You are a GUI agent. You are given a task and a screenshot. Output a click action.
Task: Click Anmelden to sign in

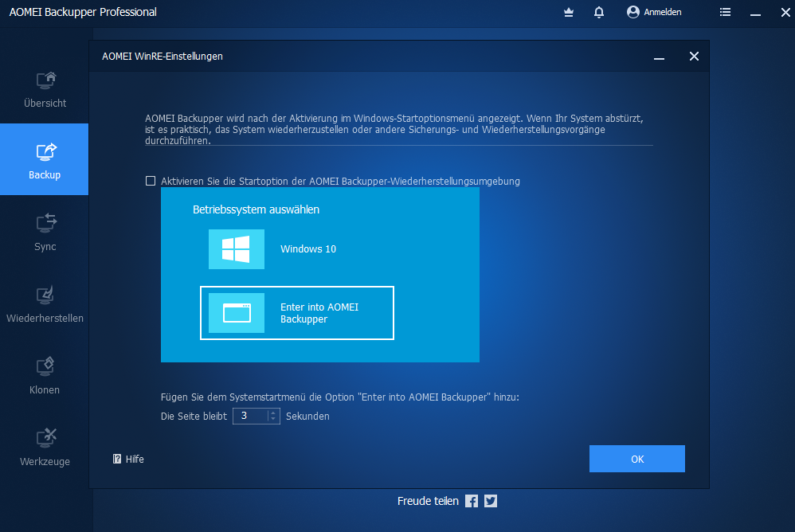654,12
